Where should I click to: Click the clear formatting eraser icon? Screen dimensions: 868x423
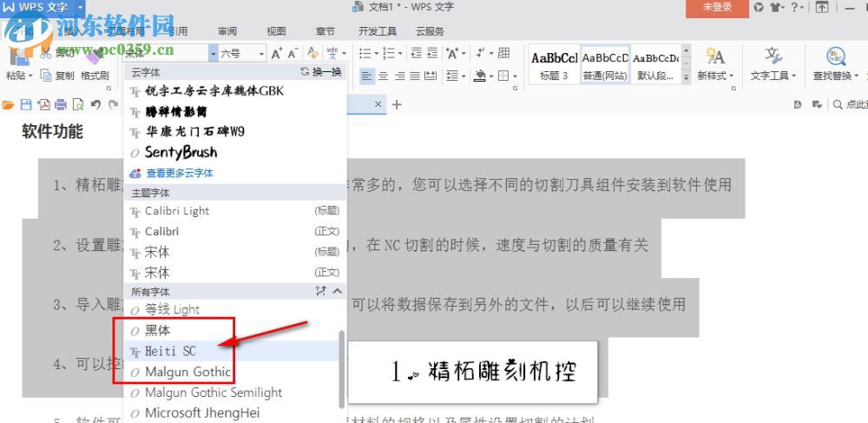click(313, 53)
